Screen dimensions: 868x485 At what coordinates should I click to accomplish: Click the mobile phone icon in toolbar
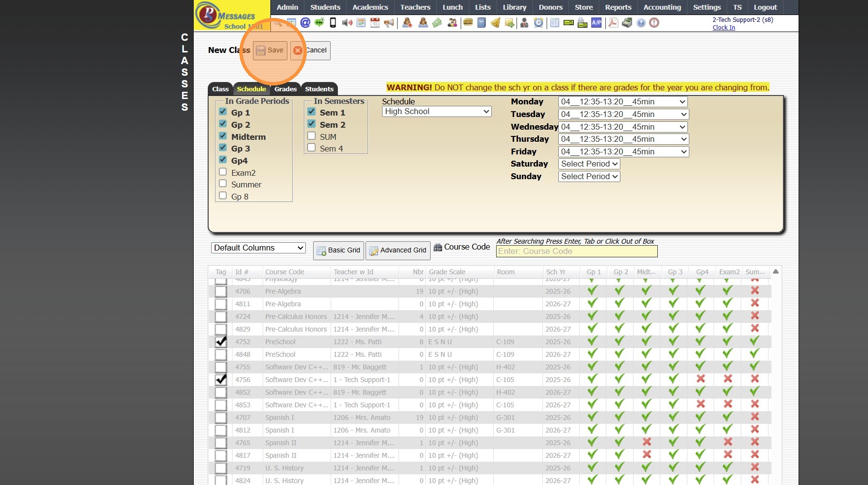(x=333, y=22)
